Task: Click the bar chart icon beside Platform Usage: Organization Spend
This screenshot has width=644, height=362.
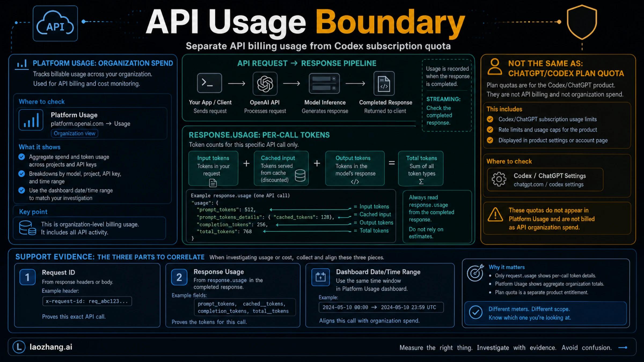Action: point(22,64)
